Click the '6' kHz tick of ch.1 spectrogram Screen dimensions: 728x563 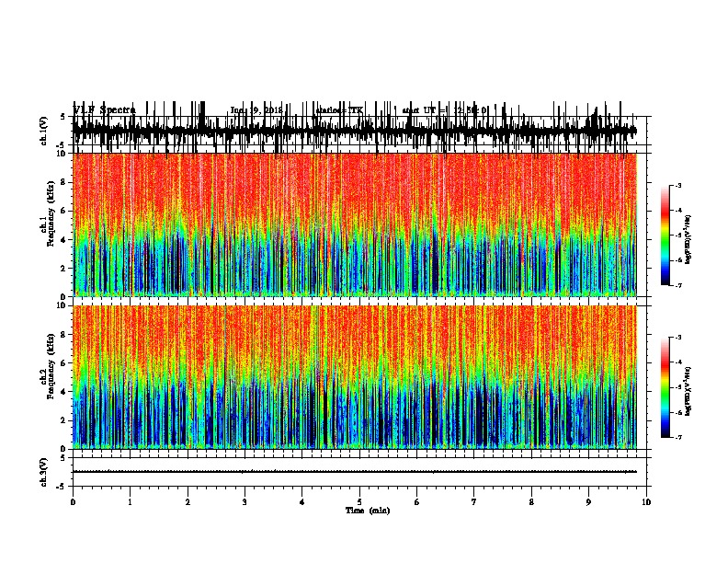[x=63, y=211]
